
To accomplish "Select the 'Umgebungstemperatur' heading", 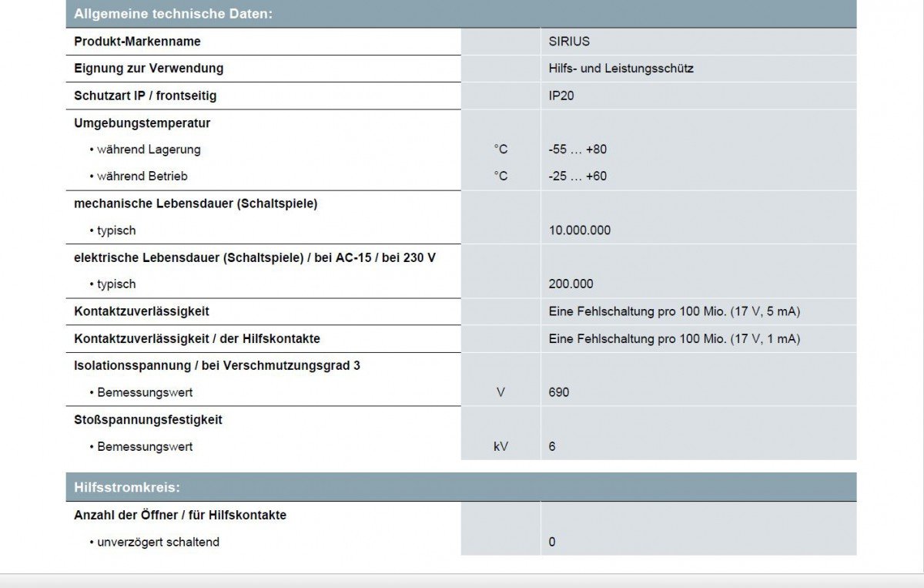I will (142, 123).
